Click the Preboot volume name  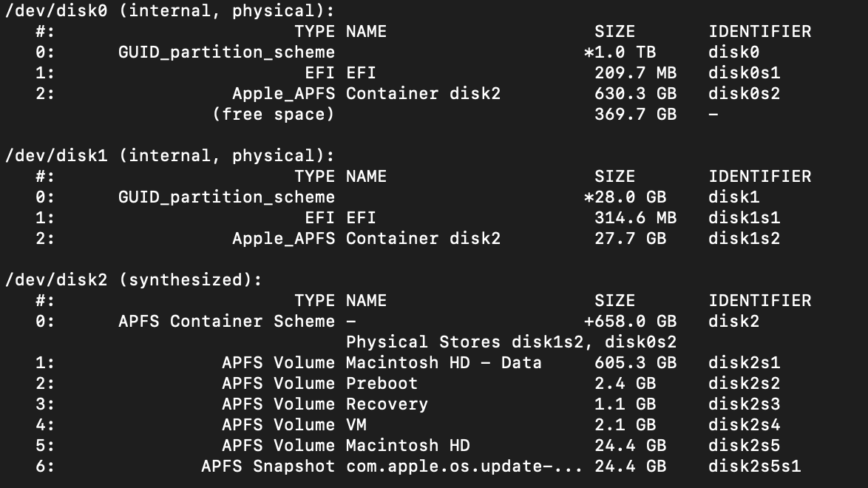click(382, 384)
